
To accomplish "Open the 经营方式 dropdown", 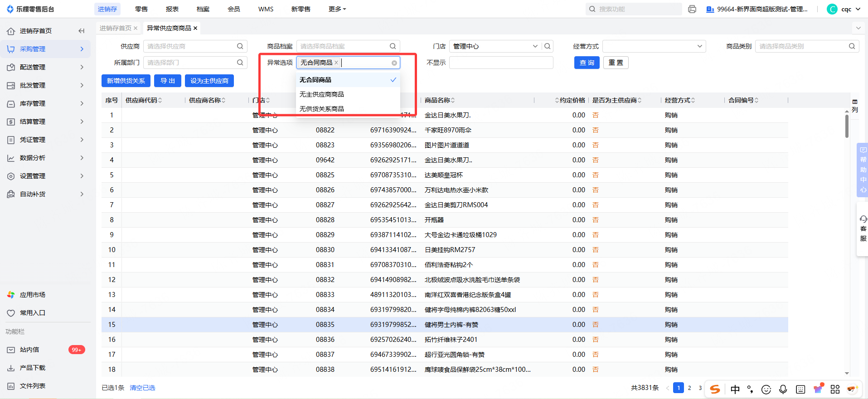I will click(x=654, y=46).
